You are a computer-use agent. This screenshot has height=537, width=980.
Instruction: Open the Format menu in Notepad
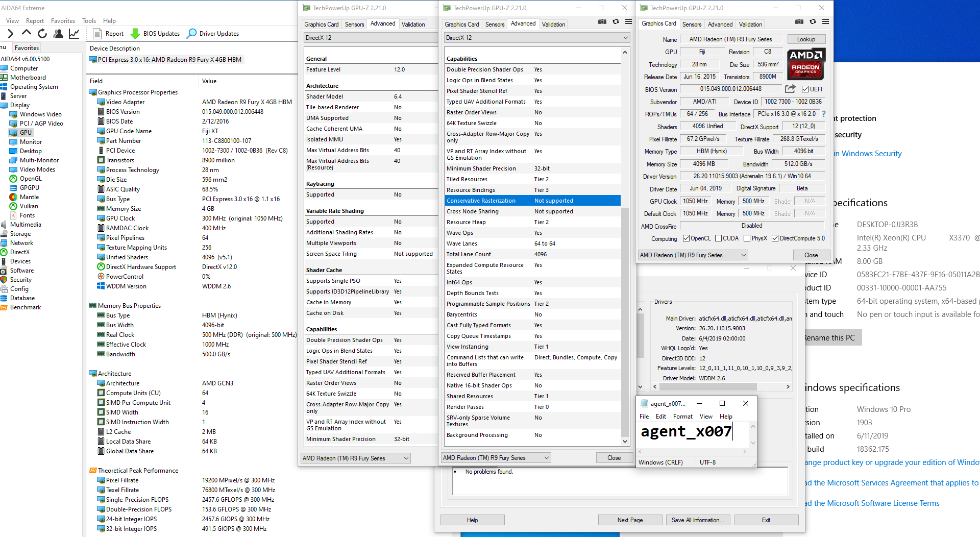click(x=683, y=417)
